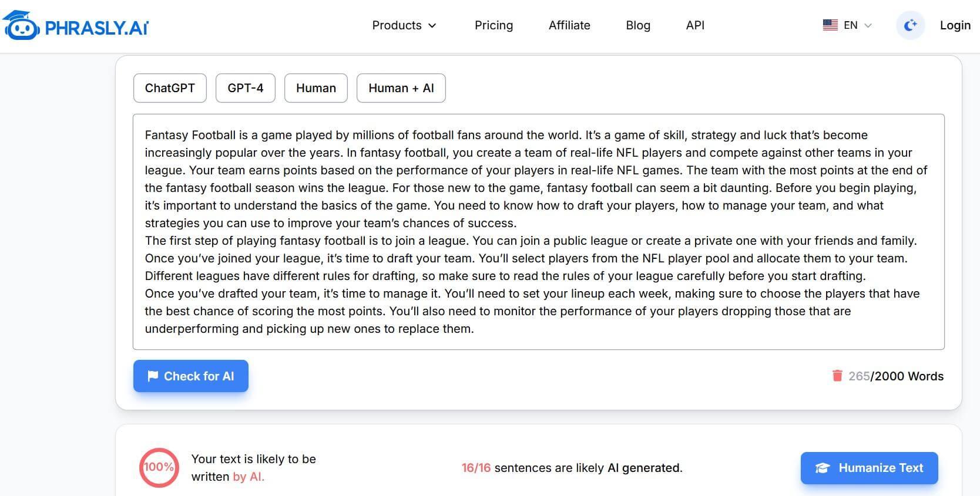The image size is (980, 496).
Task: Navigate to the Blog
Action: [x=637, y=25]
